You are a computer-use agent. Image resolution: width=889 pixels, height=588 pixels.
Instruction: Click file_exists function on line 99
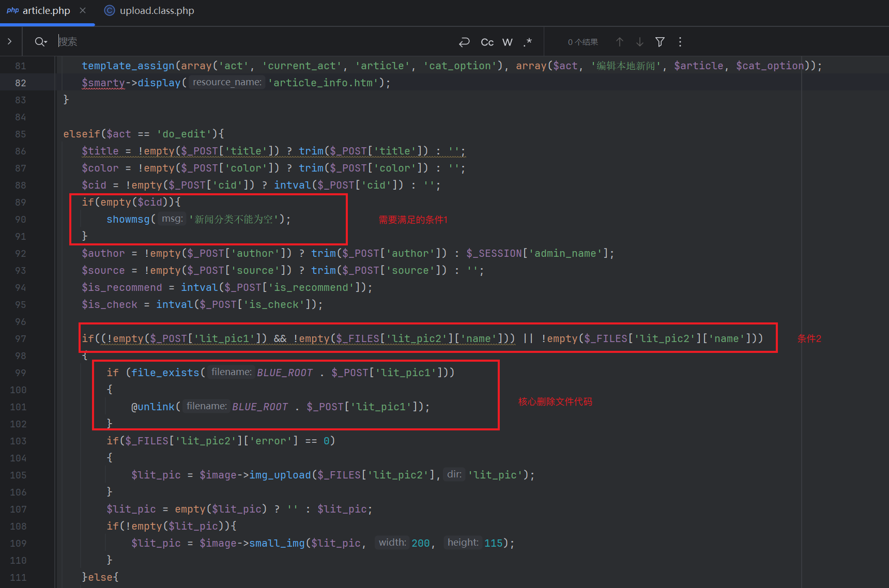pos(165,373)
